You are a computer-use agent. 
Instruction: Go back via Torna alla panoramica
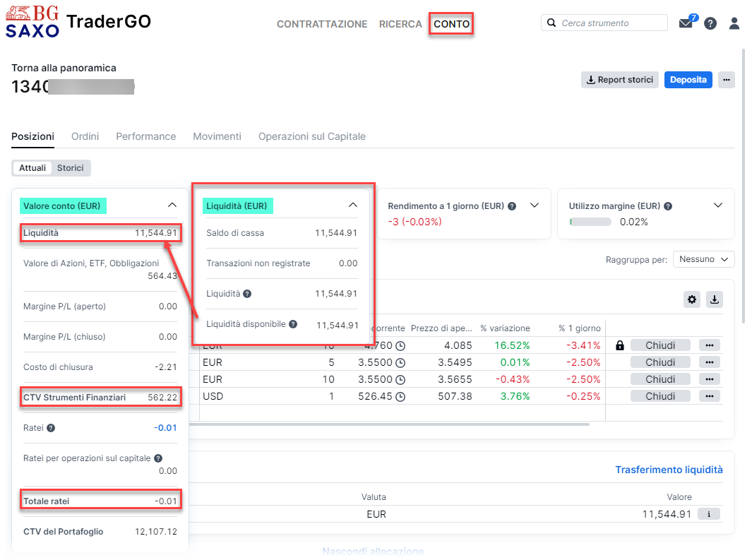point(64,68)
